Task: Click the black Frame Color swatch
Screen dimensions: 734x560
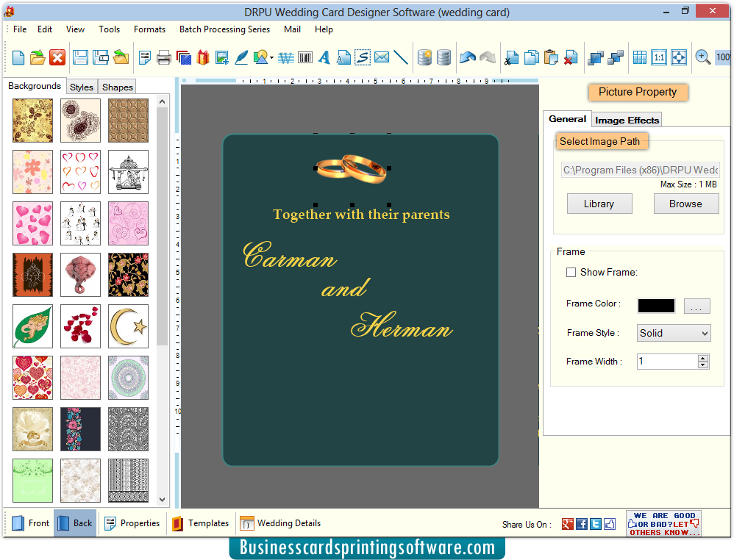Action: [x=656, y=306]
